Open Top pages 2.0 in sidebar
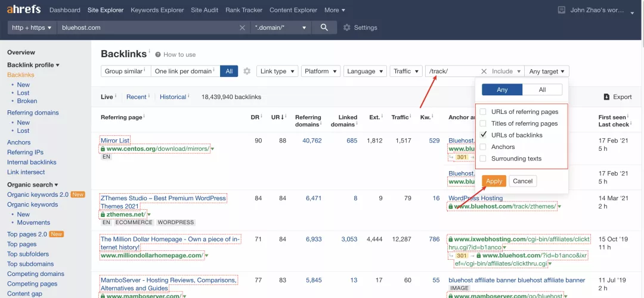Image resolution: width=644 pixels, height=298 pixels. click(27, 234)
